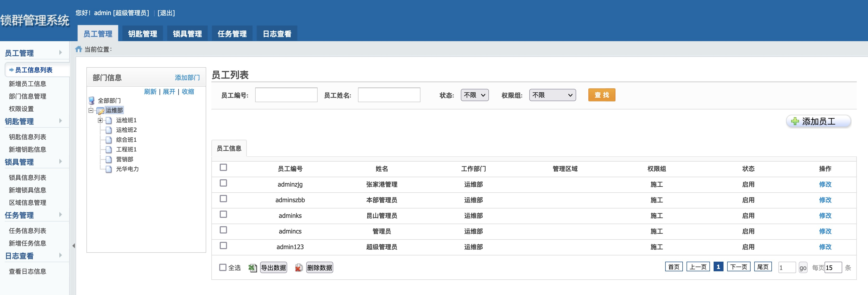The width and height of the screenshot is (868, 295).
Task: Tick the admin123 row checkbox
Action: [x=223, y=245]
